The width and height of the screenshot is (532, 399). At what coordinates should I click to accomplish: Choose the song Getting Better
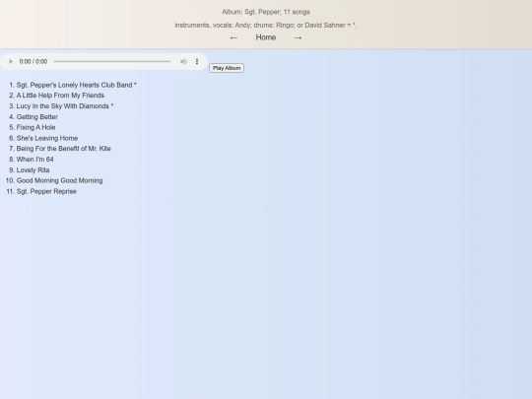pyautogui.click(x=37, y=116)
